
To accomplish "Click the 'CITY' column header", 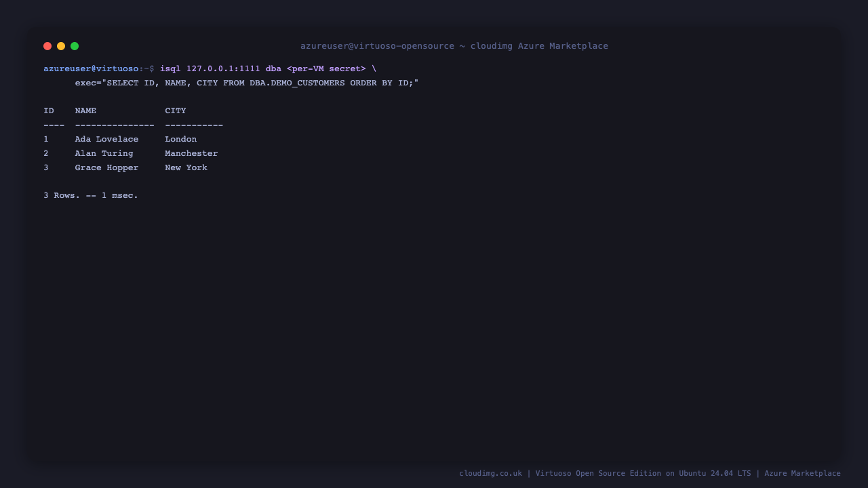I will [176, 110].
